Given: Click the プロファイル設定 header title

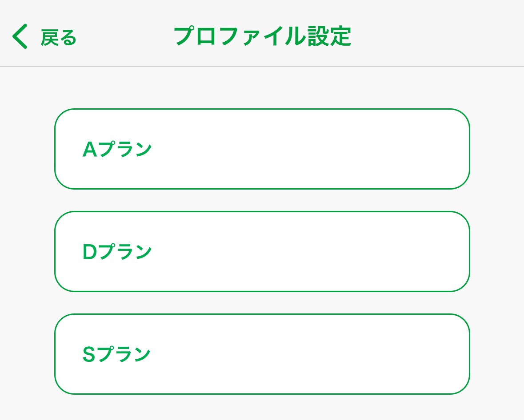Looking at the screenshot, I should pyautogui.click(x=262, y=36).
